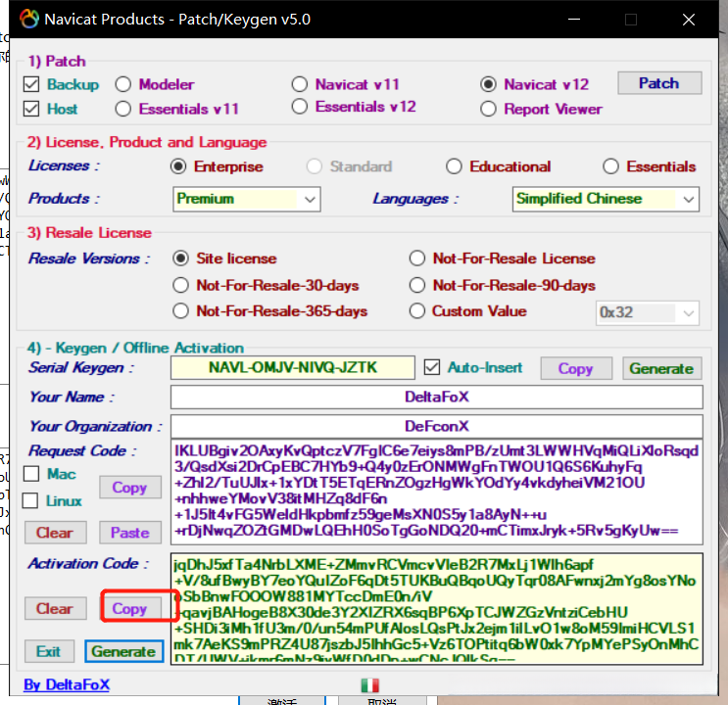Screen dimensions: 728x705
Task: Click inside the Activation Code text area
Action: (436, 609)
